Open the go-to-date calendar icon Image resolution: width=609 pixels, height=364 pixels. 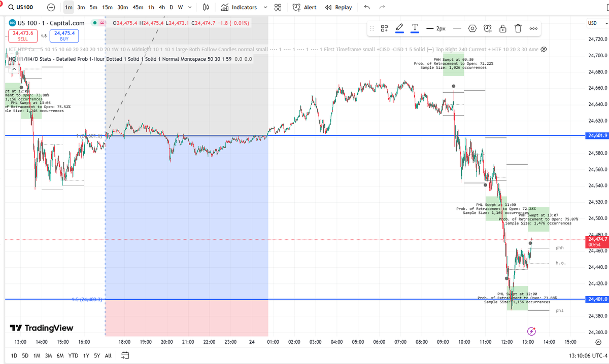tap(126, 355)
